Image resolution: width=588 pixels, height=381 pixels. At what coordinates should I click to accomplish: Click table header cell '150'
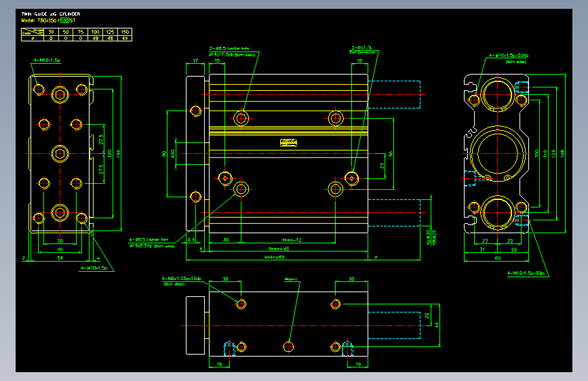pos(125,32)
